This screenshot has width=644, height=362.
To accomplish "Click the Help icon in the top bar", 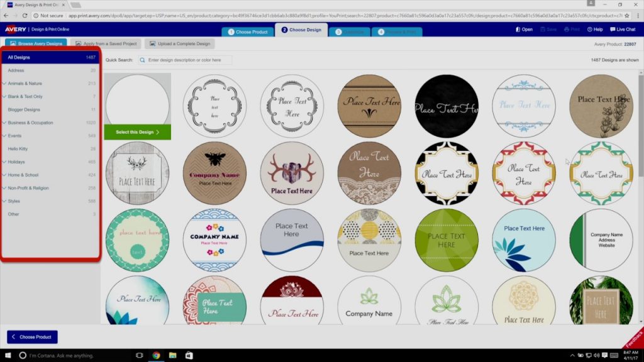I will point(594,29).
